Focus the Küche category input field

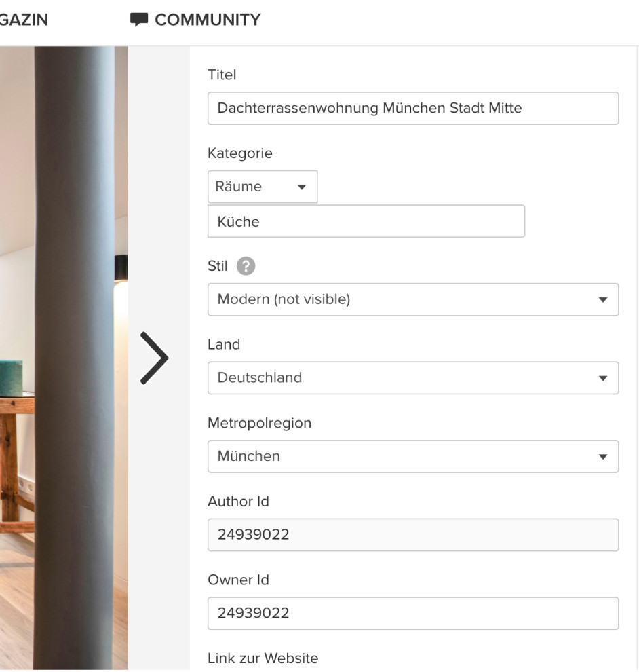366,221
